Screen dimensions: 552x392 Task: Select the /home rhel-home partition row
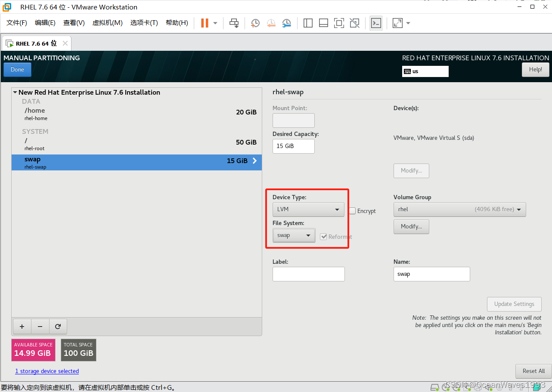pyautogui.click(x=136, y=114)
